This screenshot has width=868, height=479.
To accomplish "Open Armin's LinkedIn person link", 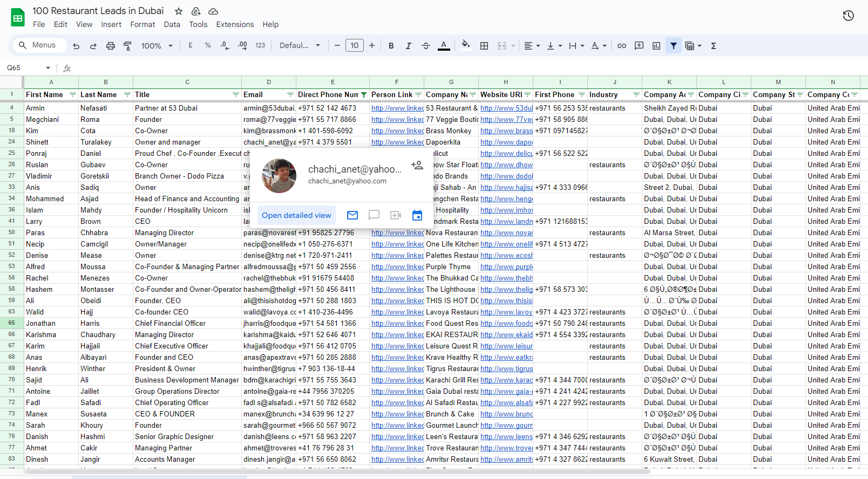I will pyautogui.click(x=397, y=108).
